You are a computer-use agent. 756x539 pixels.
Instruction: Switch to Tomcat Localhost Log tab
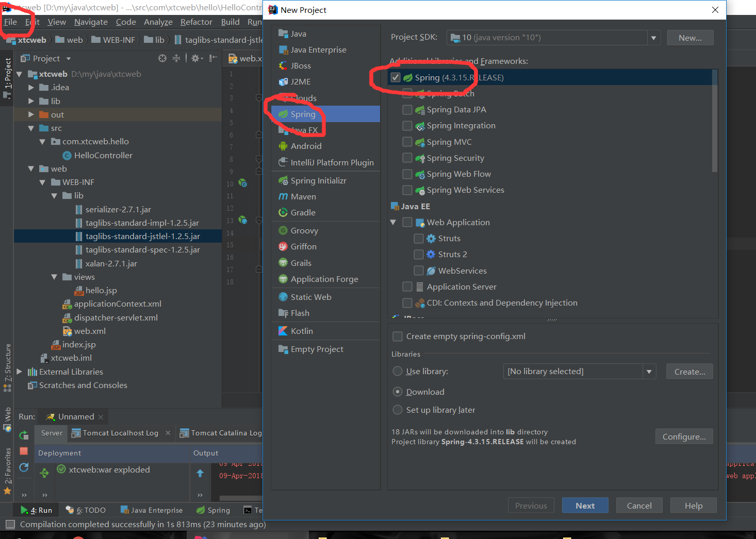(x=120, y=433)
